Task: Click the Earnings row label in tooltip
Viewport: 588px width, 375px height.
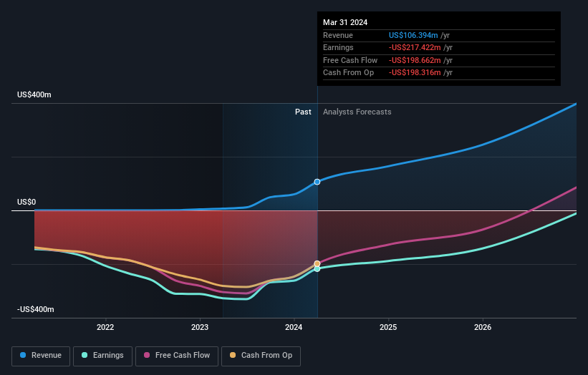Action: [338, 47]
